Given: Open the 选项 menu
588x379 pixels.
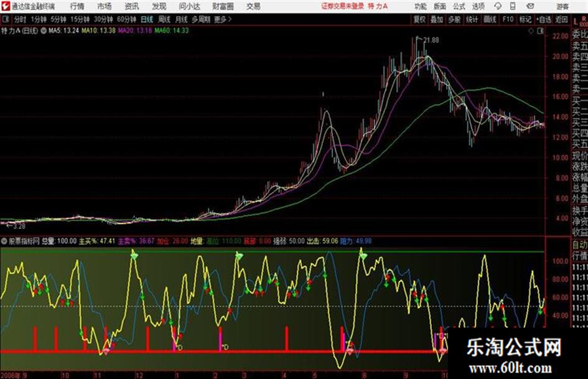Looking at the screenshot, I should (478, 6).
